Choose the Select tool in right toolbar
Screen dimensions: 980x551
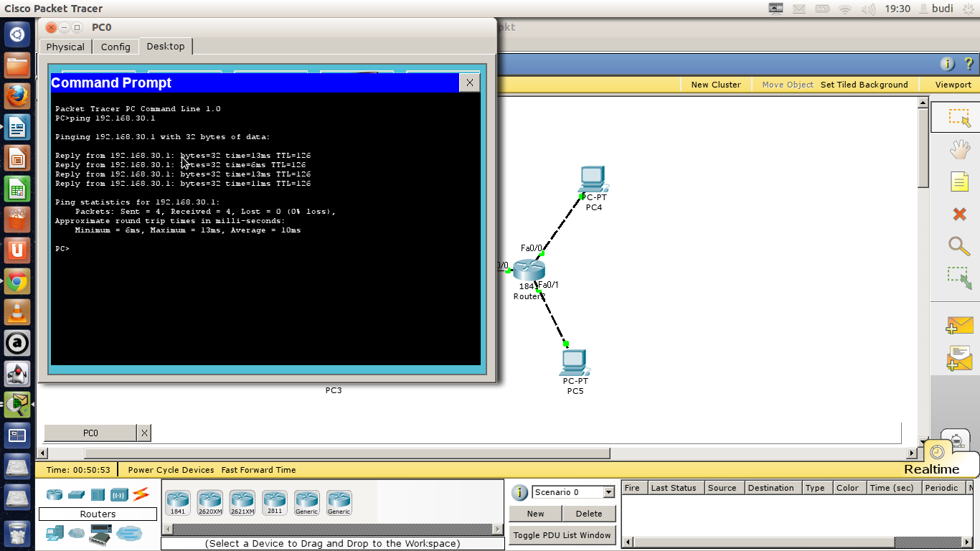click(x=959, y=117)
